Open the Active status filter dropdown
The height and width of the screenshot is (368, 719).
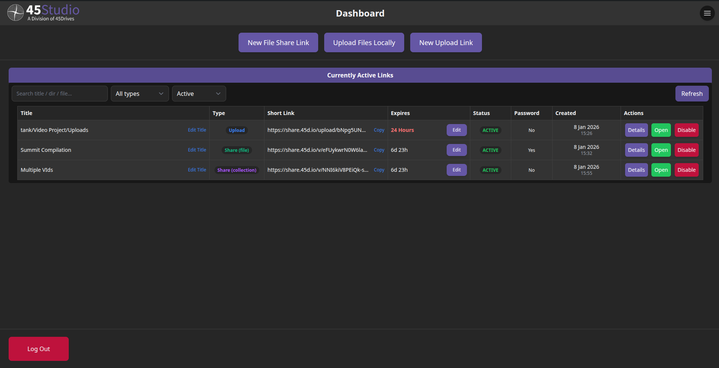click(x=199, y=93)
